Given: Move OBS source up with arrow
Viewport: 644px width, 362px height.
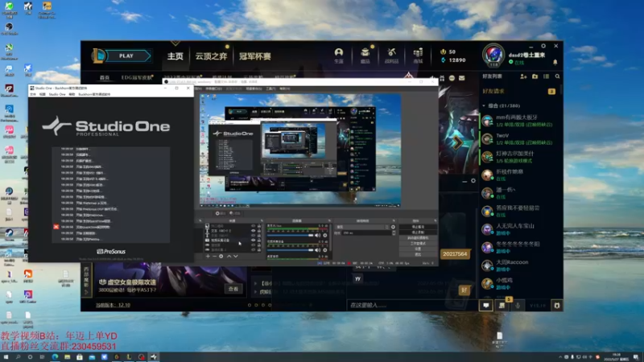Looking at the screenshot, I should click(x=229, y=256).
